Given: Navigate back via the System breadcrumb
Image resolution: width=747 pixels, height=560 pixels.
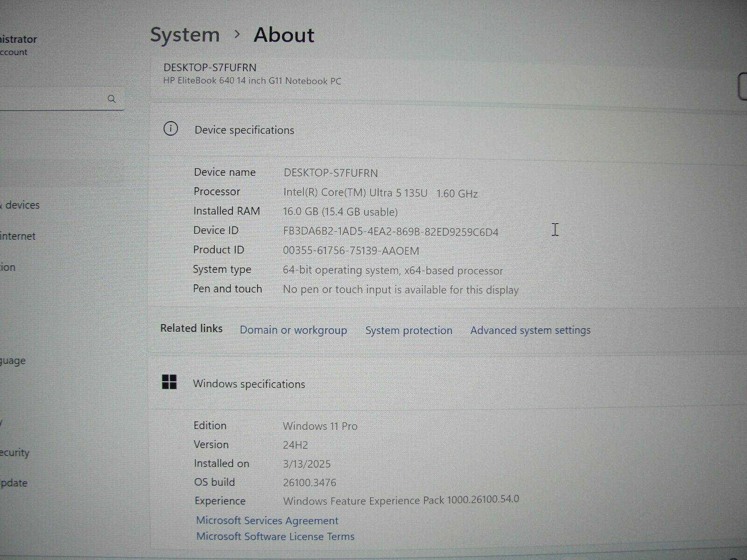Looking at the screenshot, I should click(x=185, y=35).
